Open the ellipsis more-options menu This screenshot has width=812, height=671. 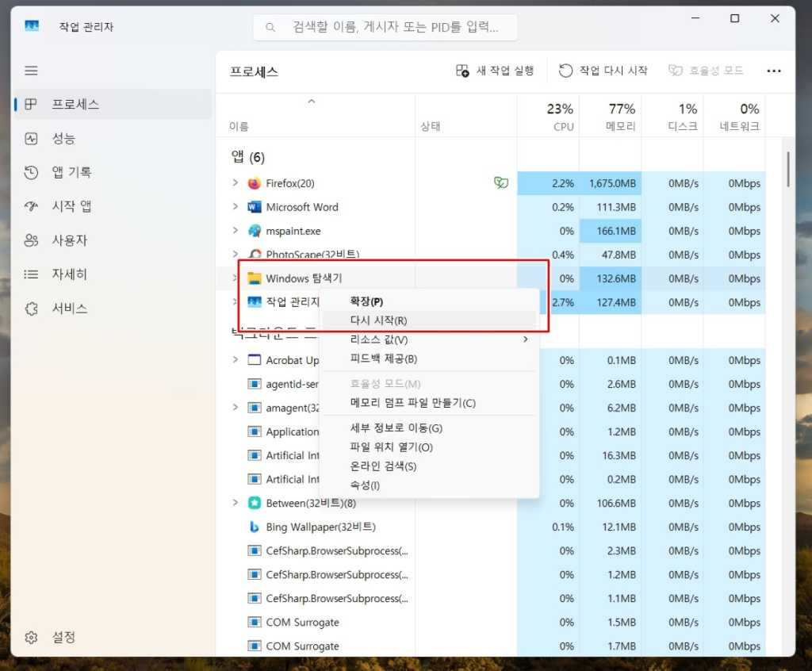[773, 71]
